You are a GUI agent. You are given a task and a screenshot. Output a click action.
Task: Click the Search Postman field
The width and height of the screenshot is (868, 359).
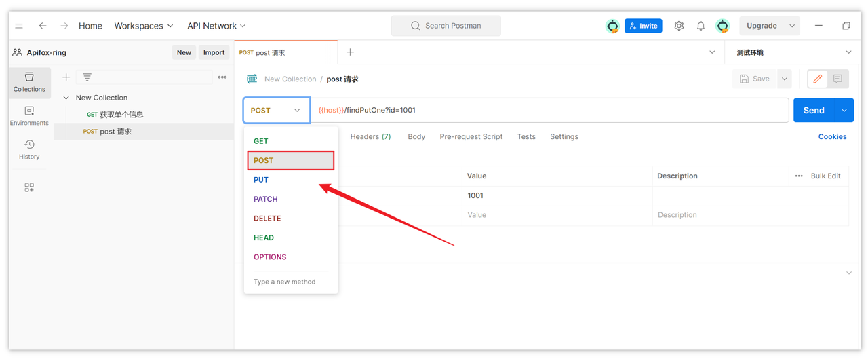[446, 26]
